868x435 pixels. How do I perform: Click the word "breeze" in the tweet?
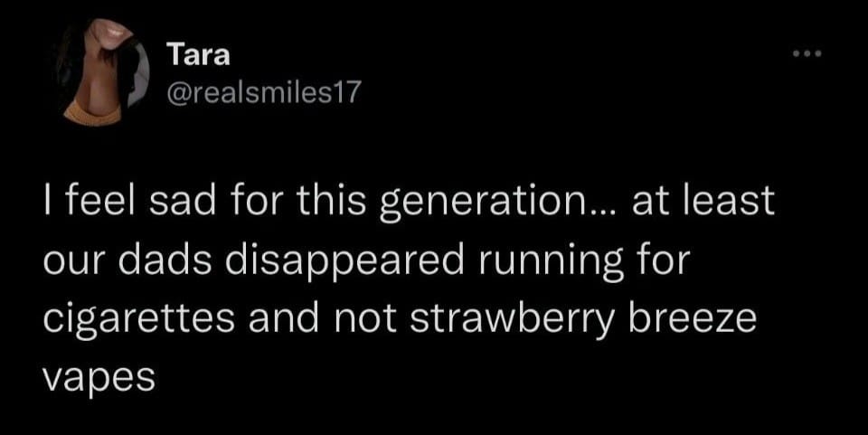697,317
